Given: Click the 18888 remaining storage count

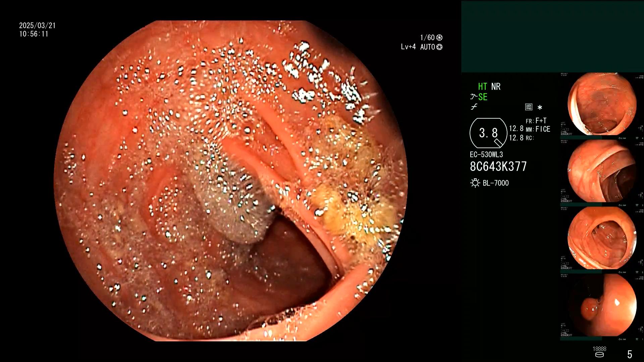Looking at the screenshot, I should tap(599, 349).
